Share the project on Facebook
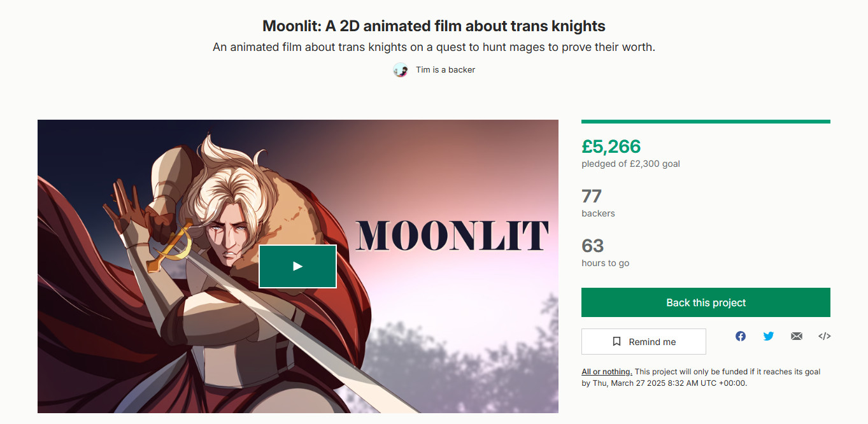The height and width of the screenshot is (424, 868). (740, 336)
